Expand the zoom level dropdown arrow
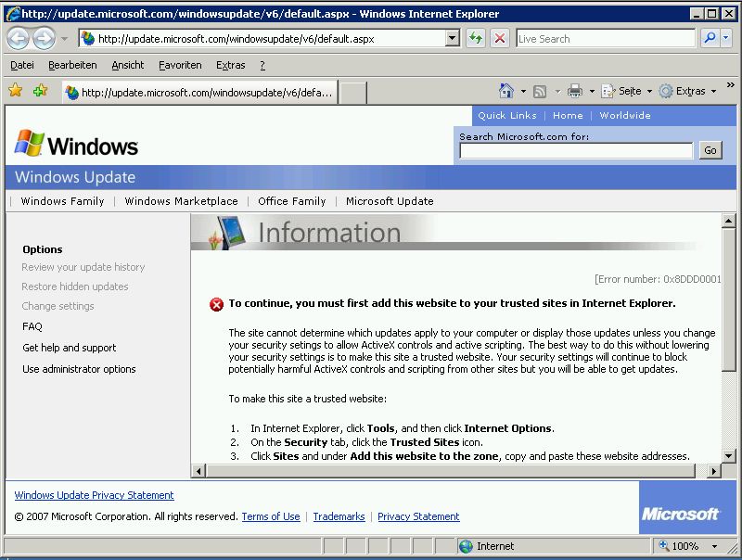This screenshot has width=742, height=560. [x=714, y=547]
